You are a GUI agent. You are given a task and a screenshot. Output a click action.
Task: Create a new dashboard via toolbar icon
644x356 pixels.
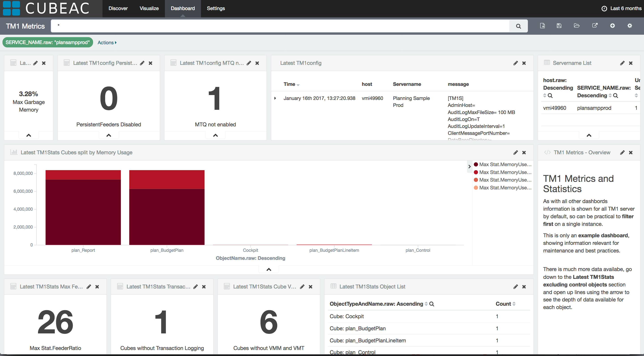(542, 26)
